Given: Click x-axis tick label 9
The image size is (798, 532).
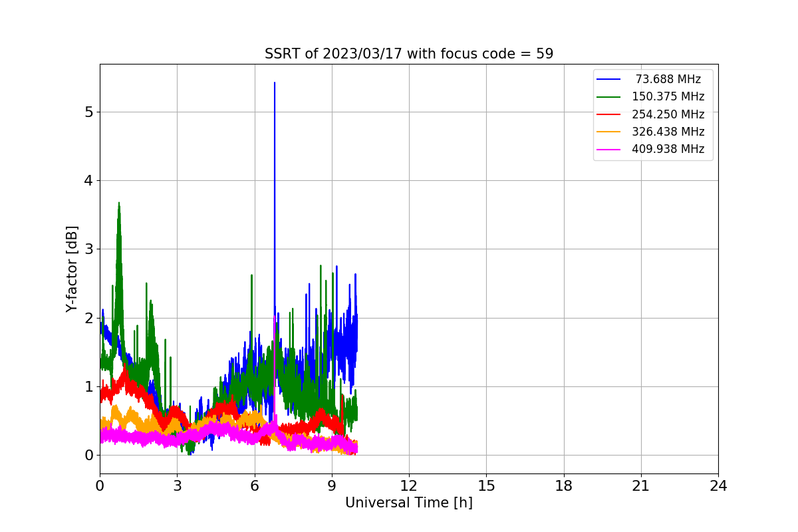Looking at the screenshot, I should 332,486.
